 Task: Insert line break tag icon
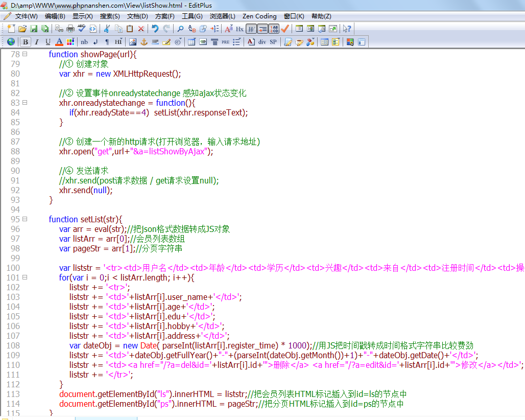click(96, 42)
